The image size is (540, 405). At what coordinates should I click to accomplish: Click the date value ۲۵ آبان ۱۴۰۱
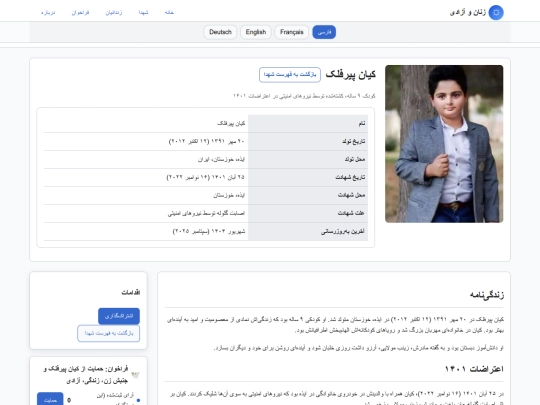pos(206,177)
